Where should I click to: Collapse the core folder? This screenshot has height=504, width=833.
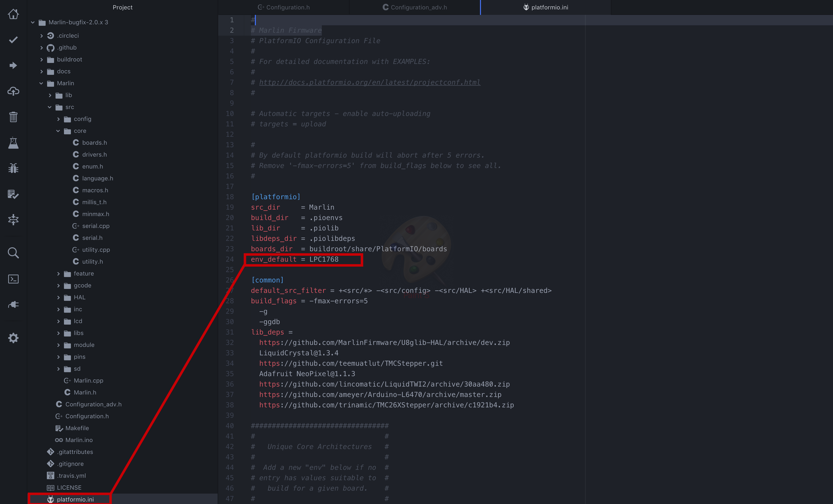[x=58, y=131]
